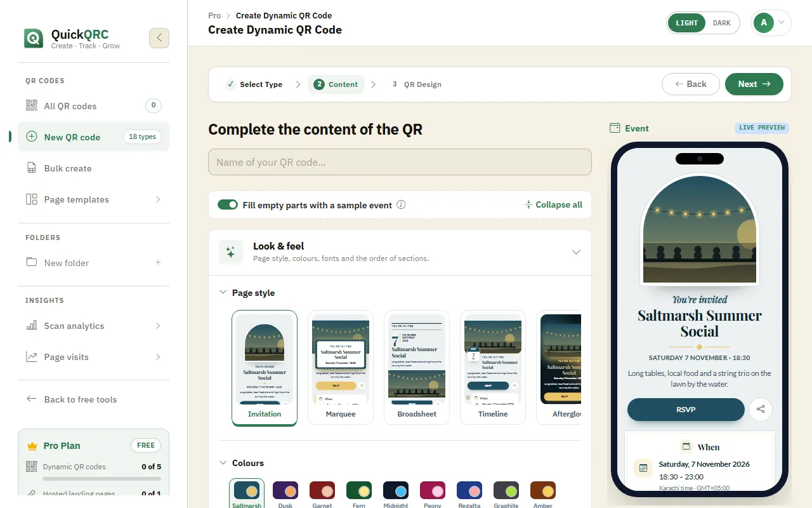Screen dimensions: 812x508
Task: Select New QR code menu item
Action: [x=93, y=137]
